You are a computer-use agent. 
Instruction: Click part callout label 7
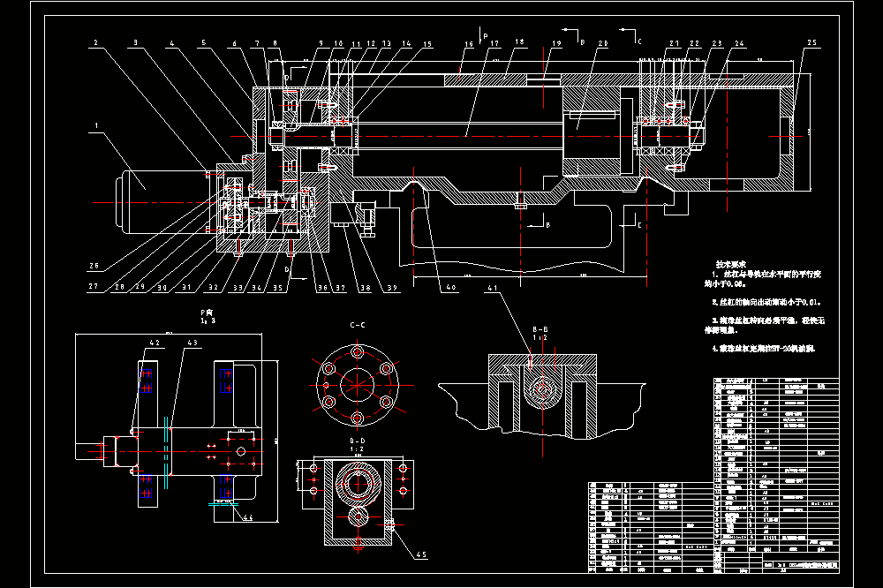coord(257,43)
